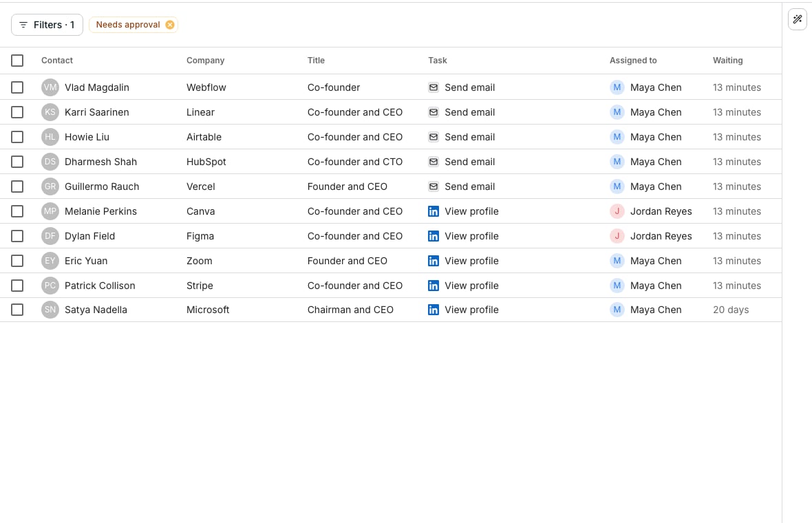Click Maya Chen's avatar in Webflow row

click(x=617, y=87)
